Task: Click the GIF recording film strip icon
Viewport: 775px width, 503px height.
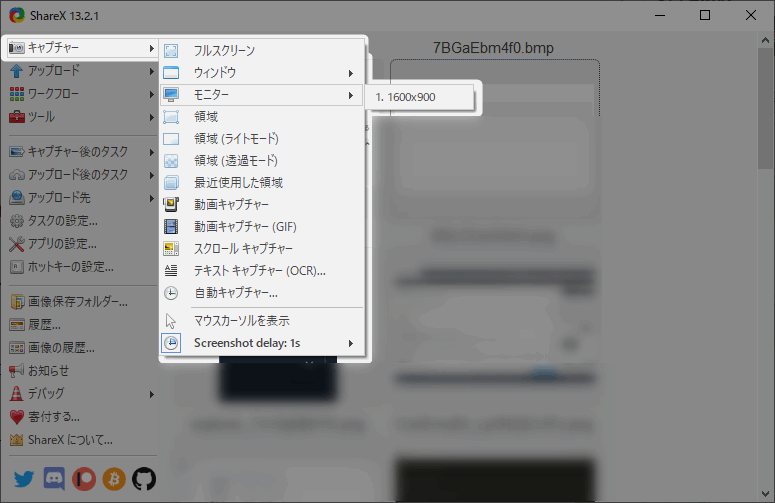Action: [x=171, y=226]
